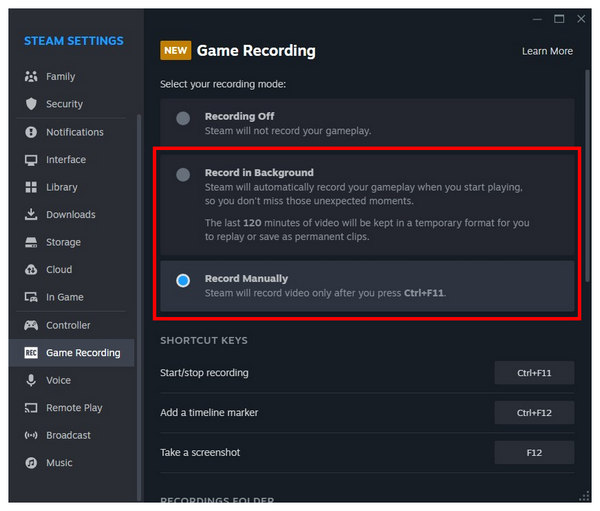Close the Steam Settings window
Viewport: 600px width, 511px height.
581,19
